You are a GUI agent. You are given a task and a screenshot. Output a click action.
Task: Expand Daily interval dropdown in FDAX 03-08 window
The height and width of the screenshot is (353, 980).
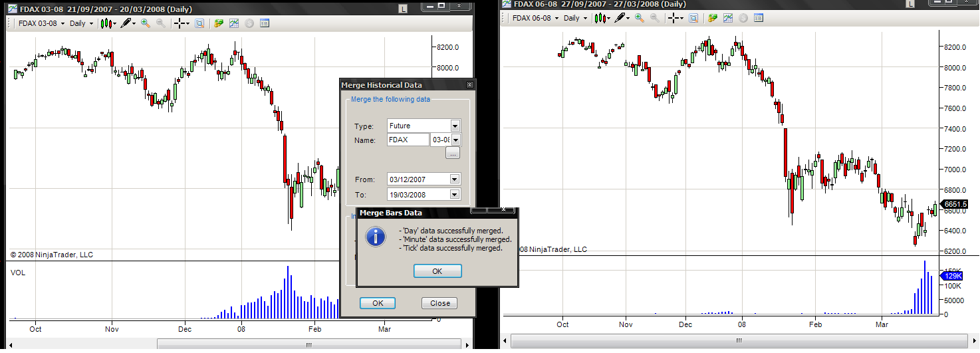[91, 24]
